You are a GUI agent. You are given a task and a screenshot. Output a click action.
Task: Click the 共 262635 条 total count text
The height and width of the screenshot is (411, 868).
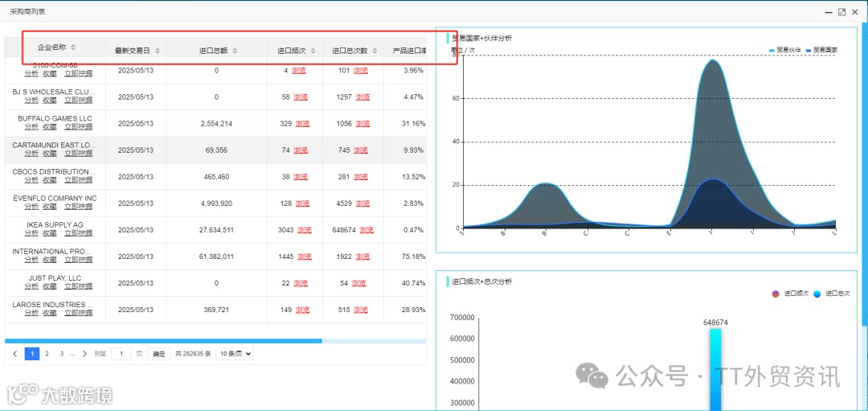pyautogui.click(x=193, y=354)
